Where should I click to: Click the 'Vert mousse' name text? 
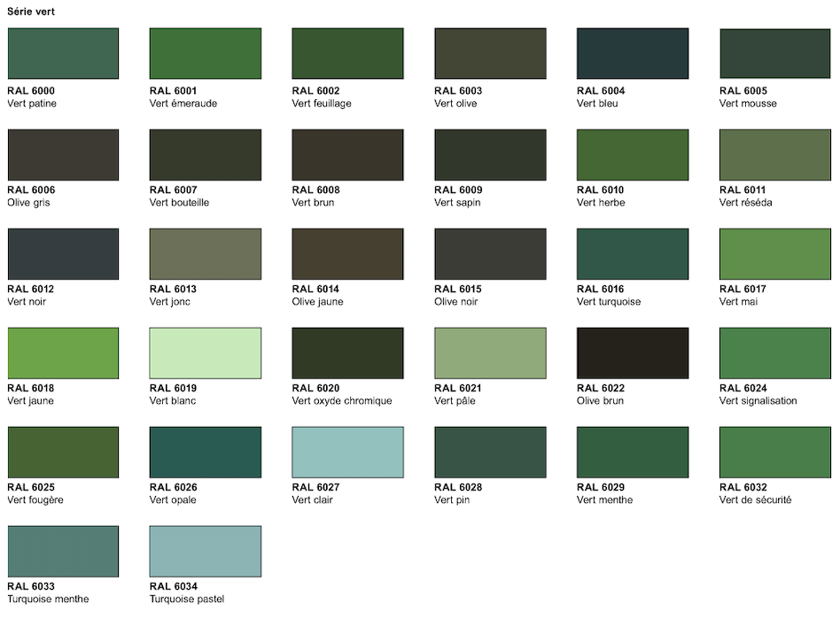tap(748, 104)
